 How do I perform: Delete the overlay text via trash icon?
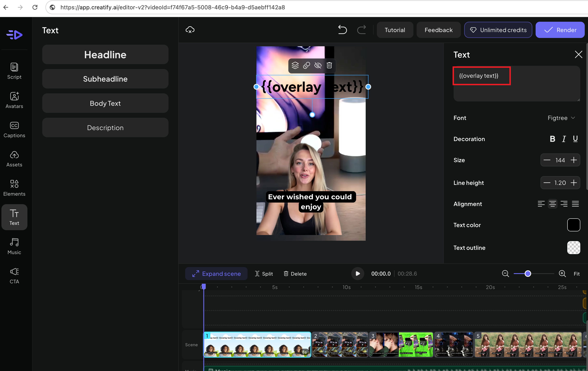329,65
